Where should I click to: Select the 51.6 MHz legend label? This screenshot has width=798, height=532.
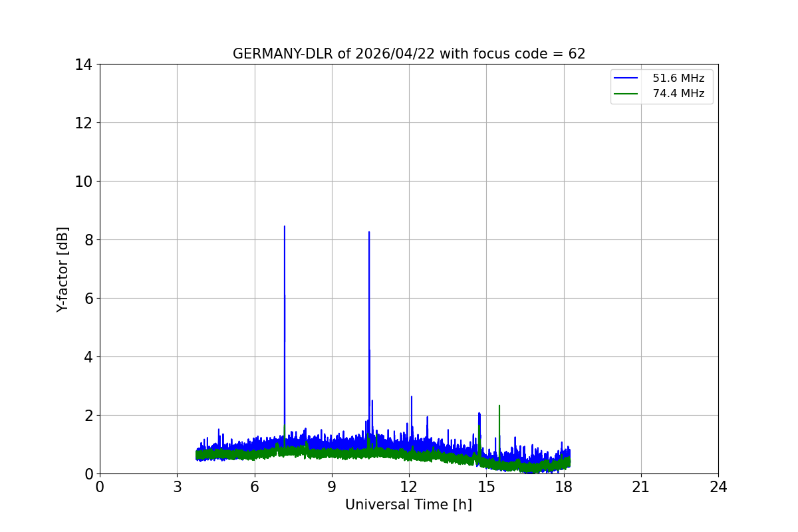[x=678, y=78]
